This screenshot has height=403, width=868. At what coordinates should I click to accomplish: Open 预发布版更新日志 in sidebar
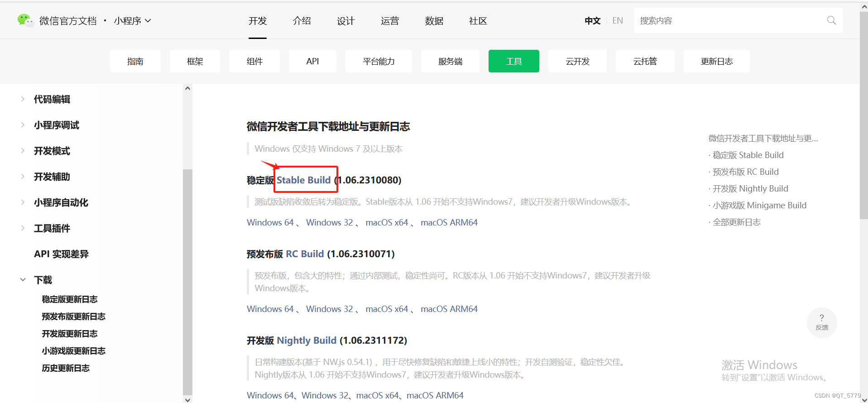tap(73, 317)
